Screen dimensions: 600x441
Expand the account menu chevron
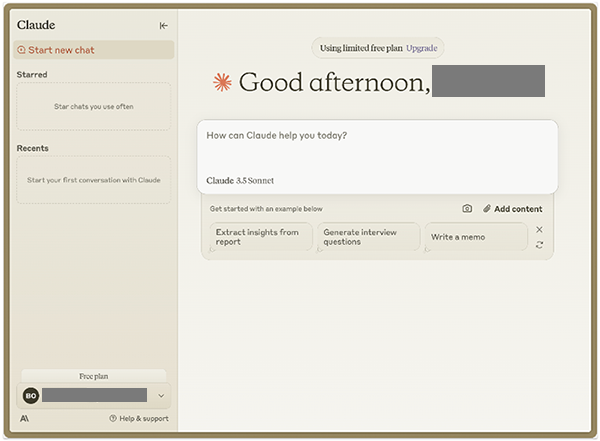point(161,396)
